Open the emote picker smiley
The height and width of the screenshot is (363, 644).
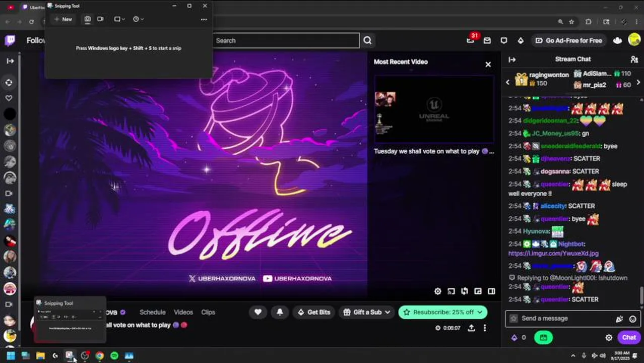[633, 319]
